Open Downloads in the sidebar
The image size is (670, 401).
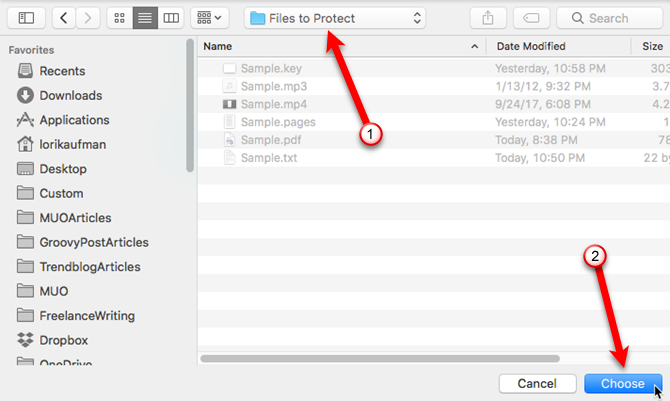point(70,95)
